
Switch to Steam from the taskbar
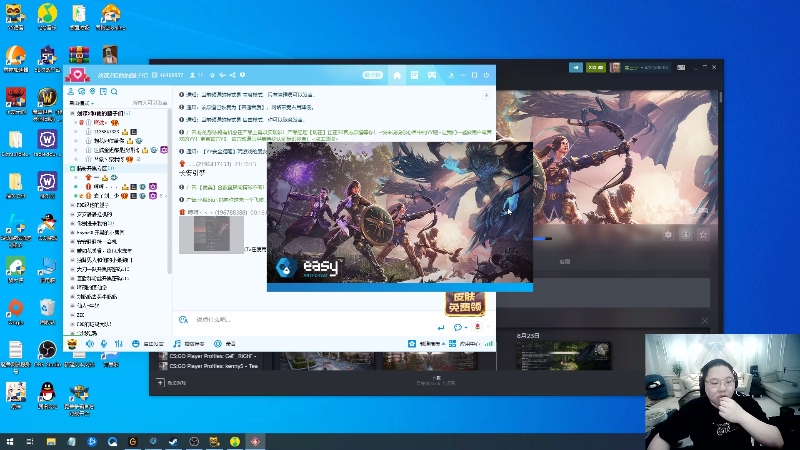(x=173, y=441)
